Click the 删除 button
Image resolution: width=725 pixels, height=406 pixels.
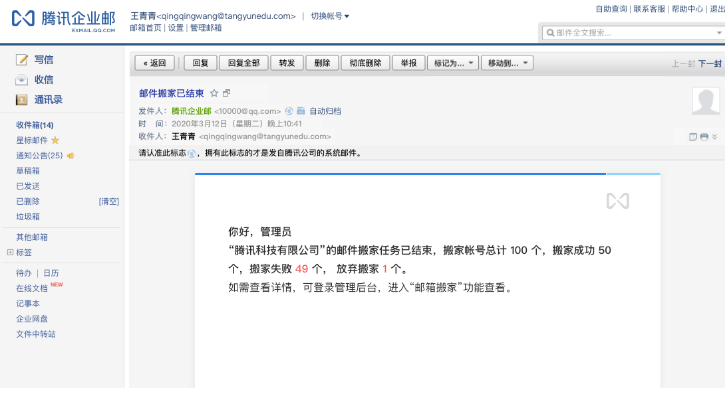[322, 63]
